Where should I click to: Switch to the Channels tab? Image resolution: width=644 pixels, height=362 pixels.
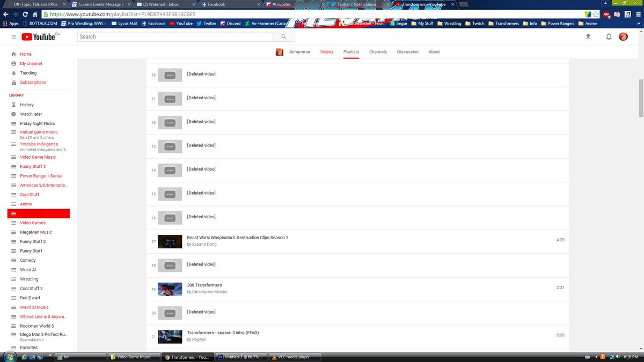378,52
